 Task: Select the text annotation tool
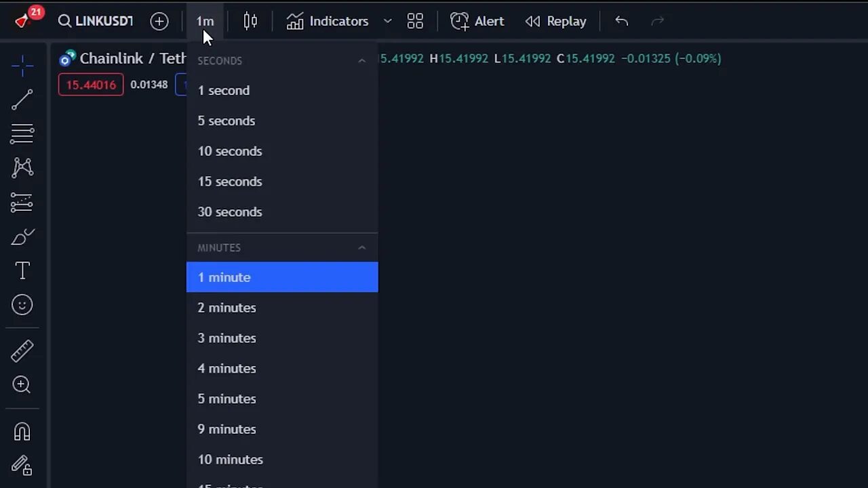coord(22,270)
